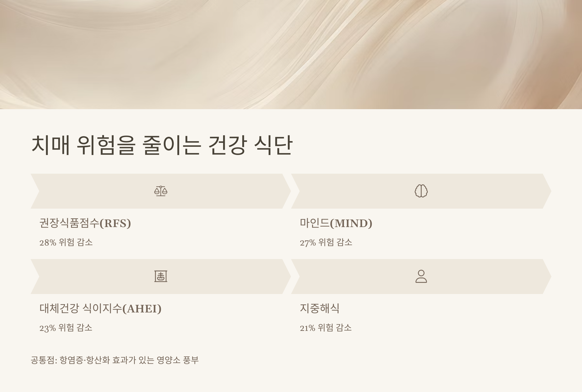Select the 27% 위험 감소 text

click(x=326, y=242)
